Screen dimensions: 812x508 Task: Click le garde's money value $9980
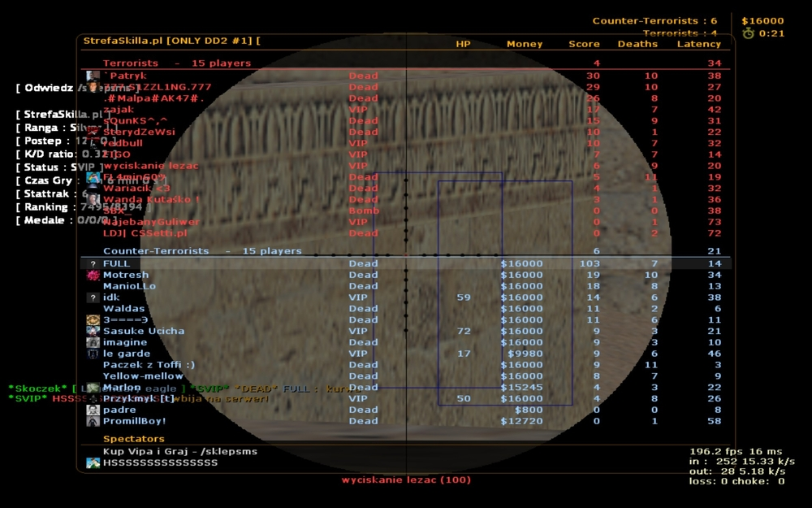coord(525,354)
